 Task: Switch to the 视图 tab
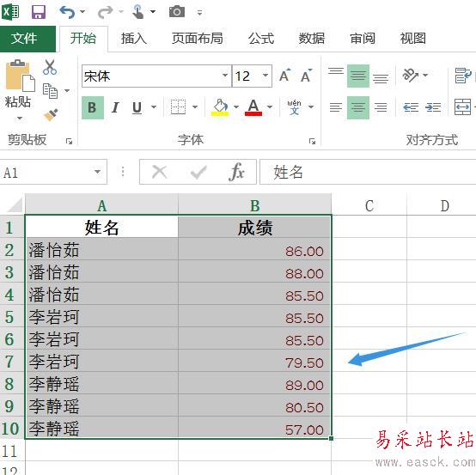click(x=413, y=39)
